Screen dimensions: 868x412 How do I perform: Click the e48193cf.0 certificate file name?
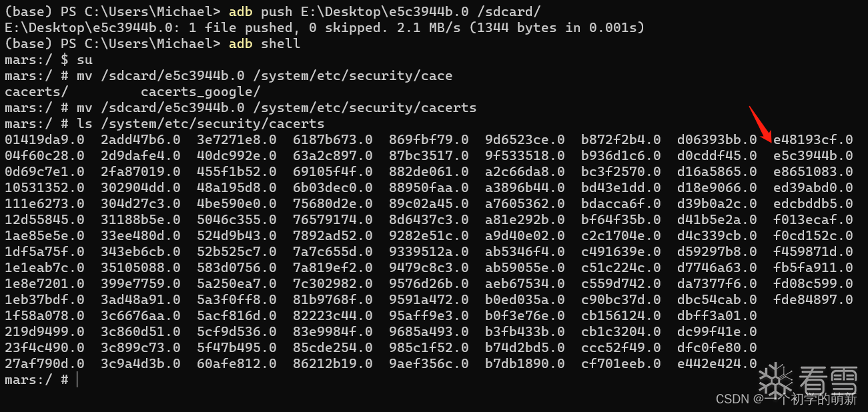(813, 140)
